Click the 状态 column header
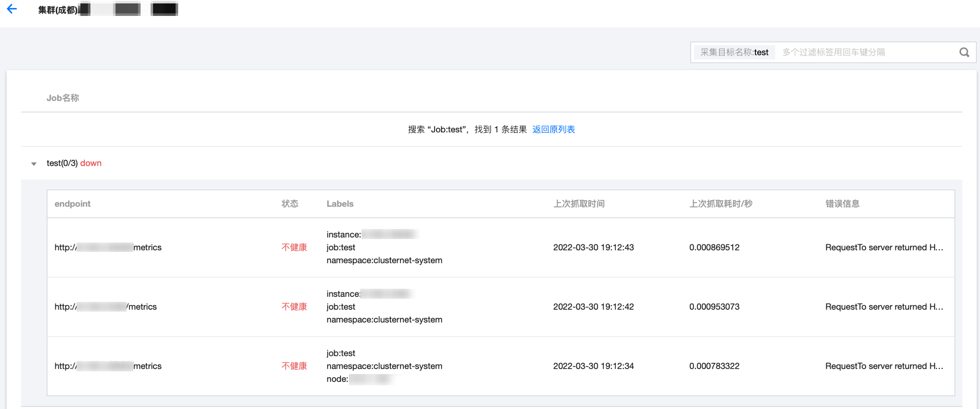 click(x=290, y=204)
